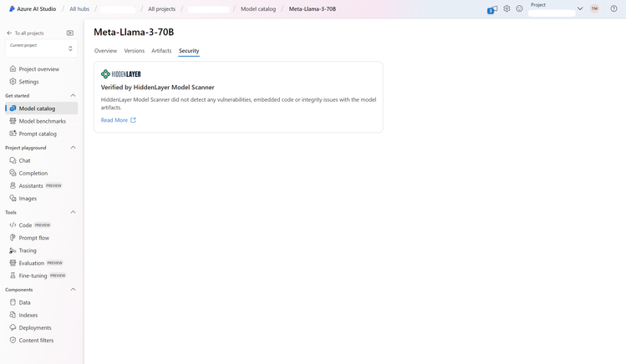Open Project overview in the sidebar

point(38,69)
